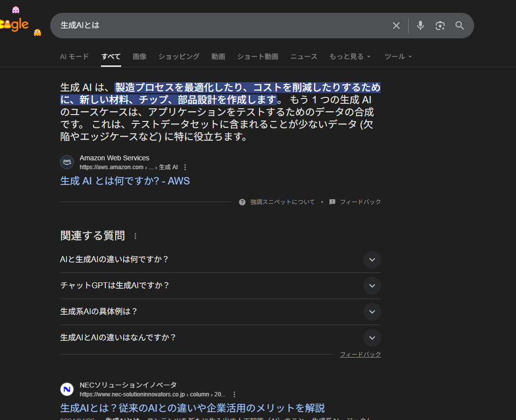Viewport: 516px width, 420px height.
Task: Expand the question 生成AIとAIの違いはなんですか？
Action: pyautogui.click(x=372, y=338)
